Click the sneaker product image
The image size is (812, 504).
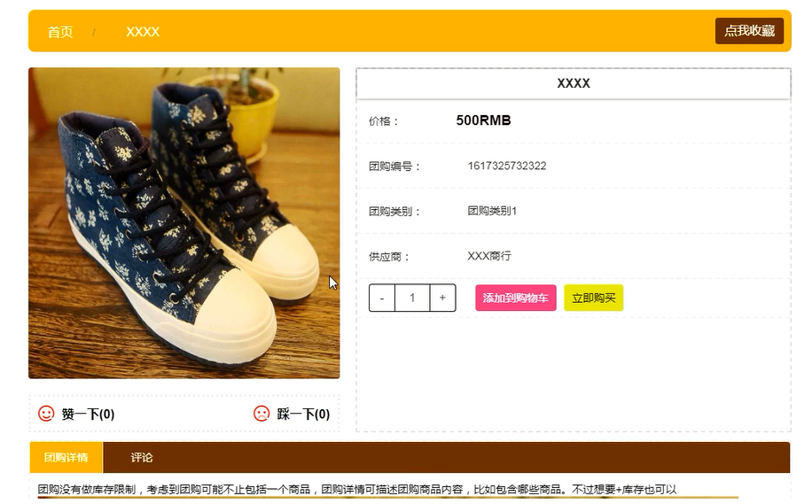[183, 223]
